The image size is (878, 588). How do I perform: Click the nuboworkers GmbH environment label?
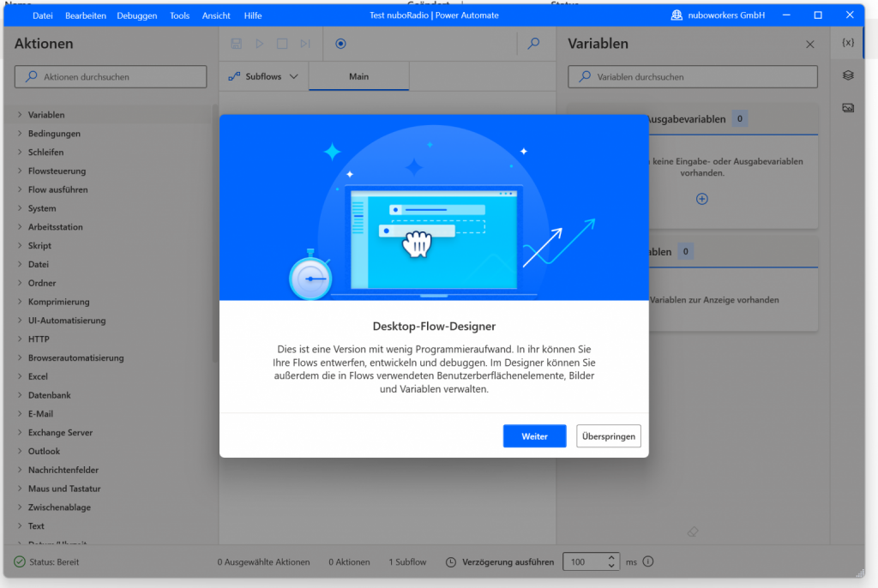[726, 15]
